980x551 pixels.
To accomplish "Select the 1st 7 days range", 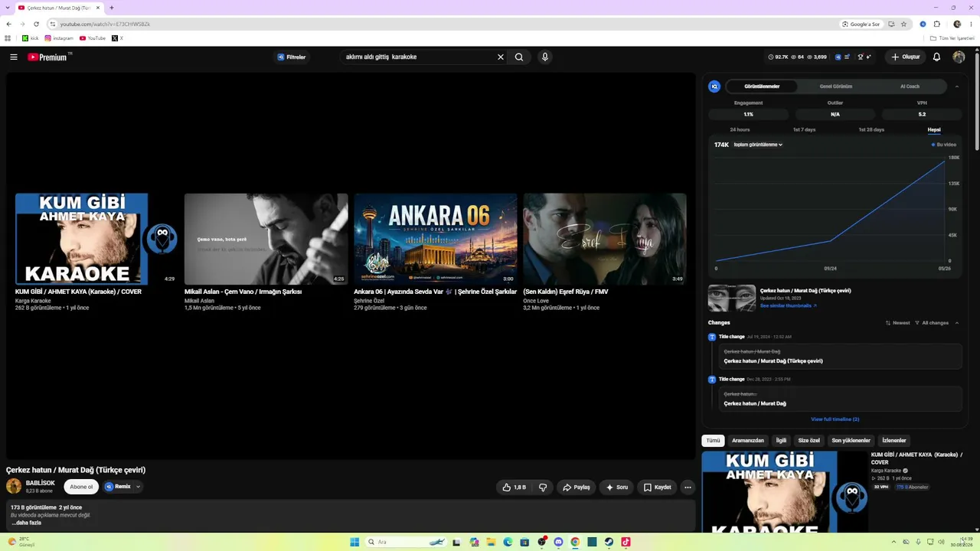I will pyautogui.click(x=804, y=129).
